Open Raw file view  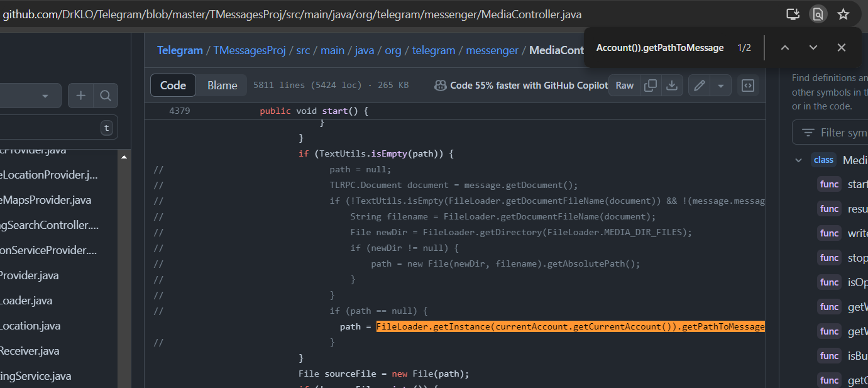625,86
